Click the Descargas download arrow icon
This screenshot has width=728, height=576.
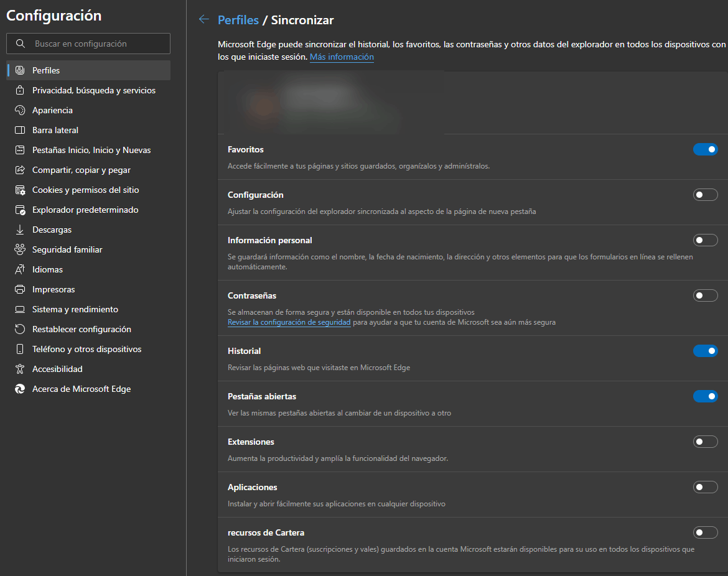[x=20, y=230]
